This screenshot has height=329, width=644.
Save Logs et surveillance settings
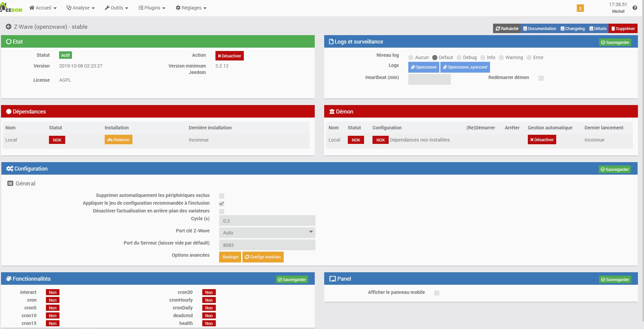615,43
